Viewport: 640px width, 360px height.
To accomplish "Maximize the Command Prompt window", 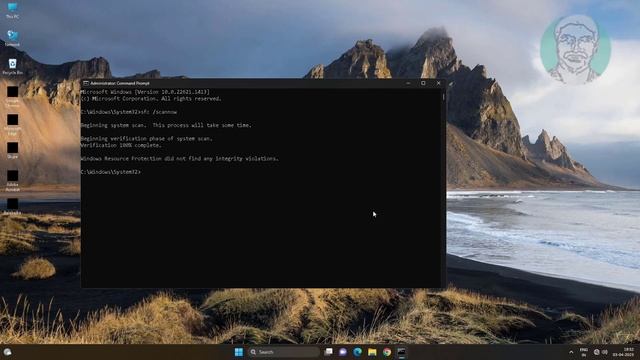I will (423, 83).
